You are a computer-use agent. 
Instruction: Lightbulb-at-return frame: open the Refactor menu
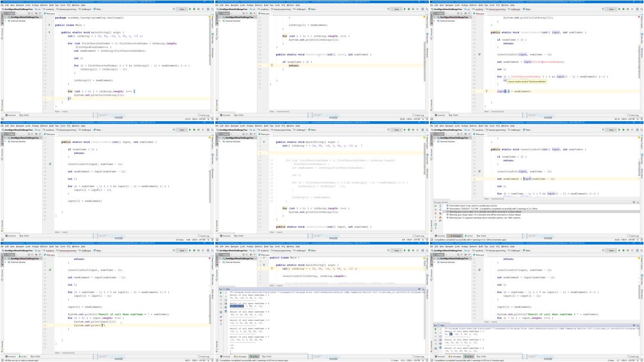coord(258,5)
